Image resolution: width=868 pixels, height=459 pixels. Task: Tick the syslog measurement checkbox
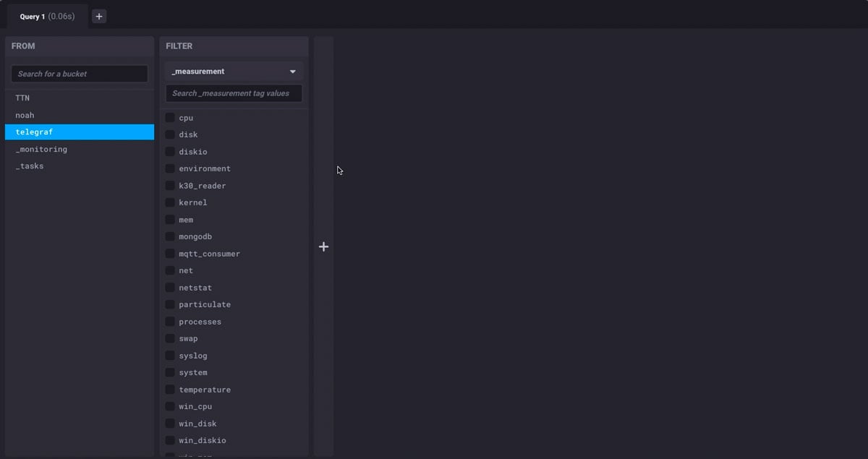click(x=170, y=356)
